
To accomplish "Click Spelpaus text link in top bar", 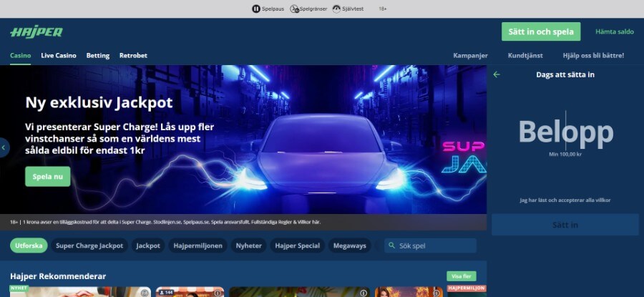I will (x=273, y=9).
